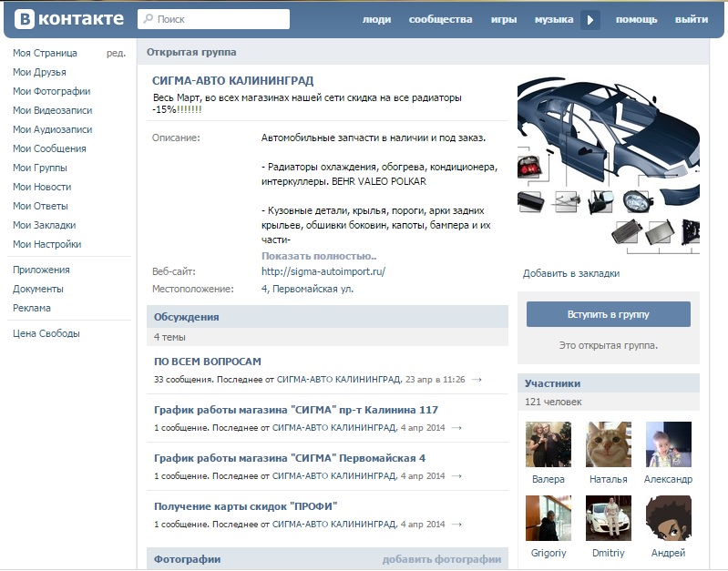Open topic about пр-т Калинина 117 schedule
The width and height of the screenshot is (728, 571).
[x=296, y=410]
